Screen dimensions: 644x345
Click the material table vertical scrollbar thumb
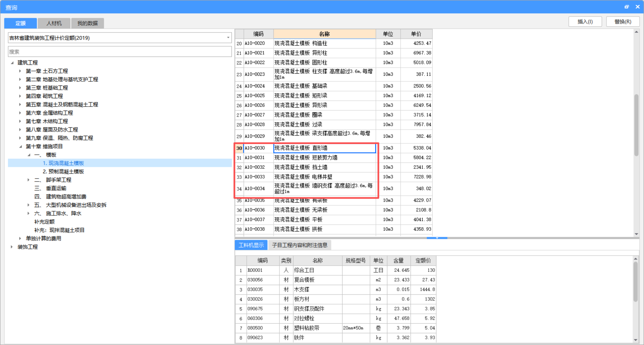635,282
